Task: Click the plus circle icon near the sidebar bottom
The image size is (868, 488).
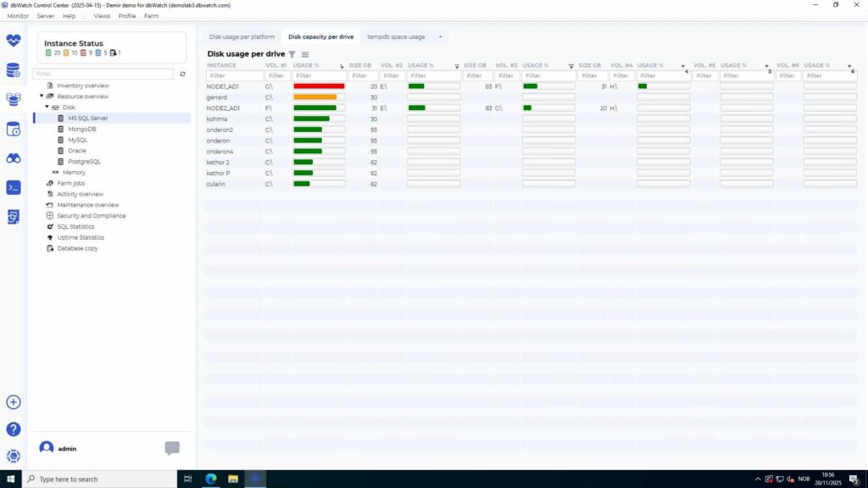Action: click(13, 403)
